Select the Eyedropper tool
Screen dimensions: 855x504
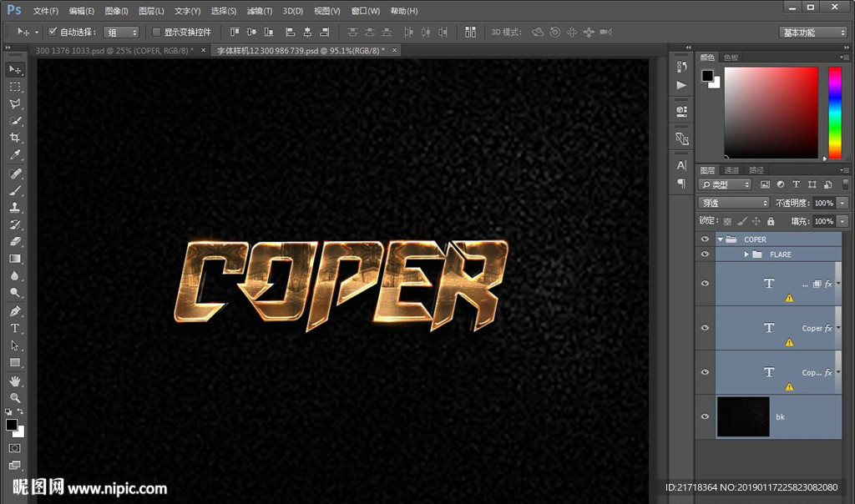tap(15, 155)
